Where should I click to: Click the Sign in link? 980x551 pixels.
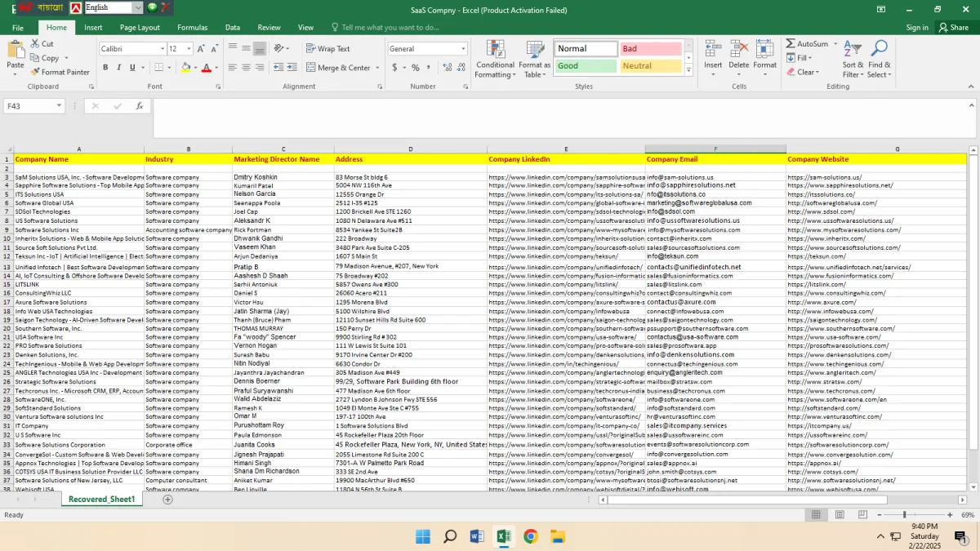[917, 27]
